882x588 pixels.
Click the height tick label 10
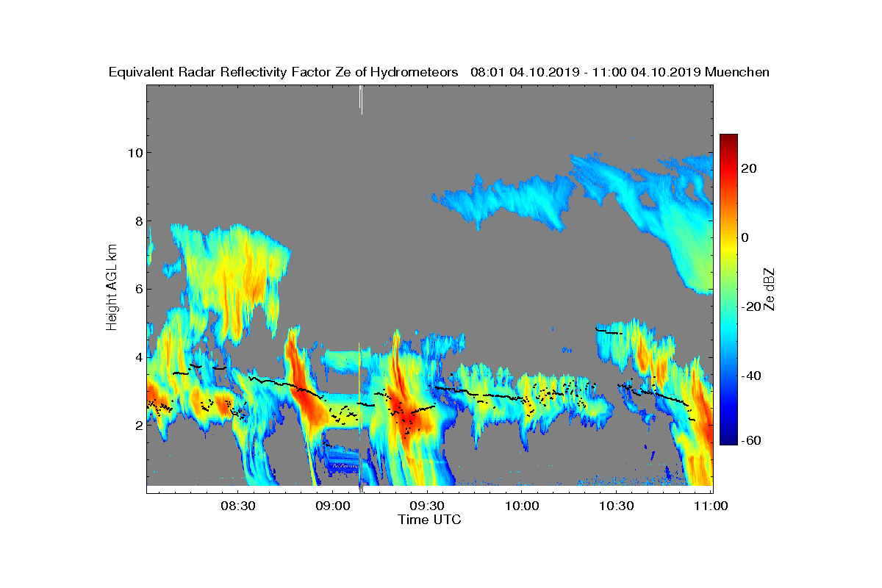(134, 153)
